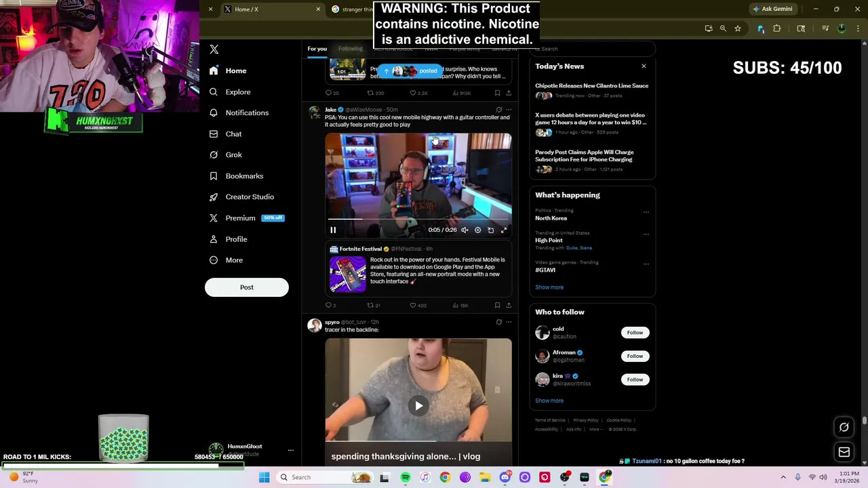Image resolution: width=868 pixels, height=488 pixels.
Task: Open the Windows Start menu
Action: coord(264,477)
